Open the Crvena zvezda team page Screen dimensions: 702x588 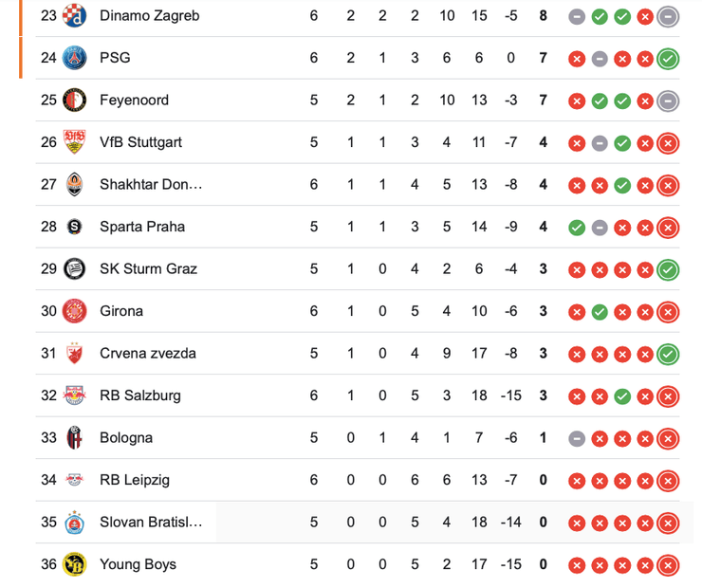point(148,353)
